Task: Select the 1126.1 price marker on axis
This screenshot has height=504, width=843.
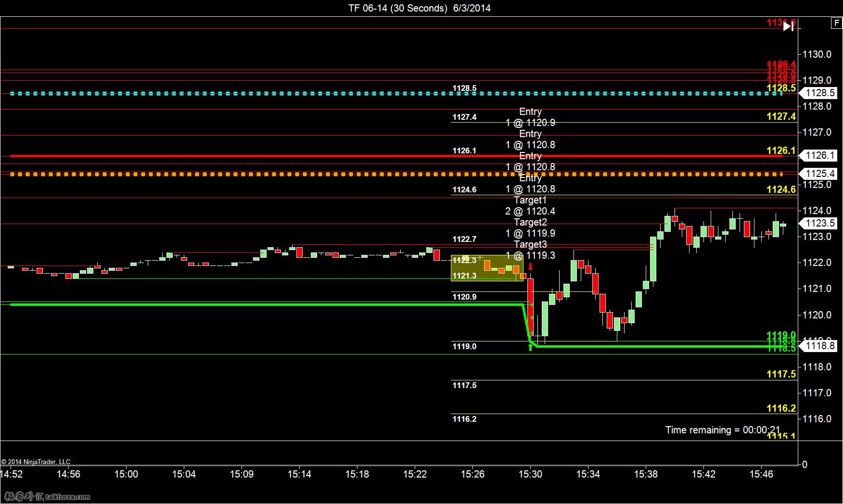Action: pyautogui.click(x=818, y=155)
